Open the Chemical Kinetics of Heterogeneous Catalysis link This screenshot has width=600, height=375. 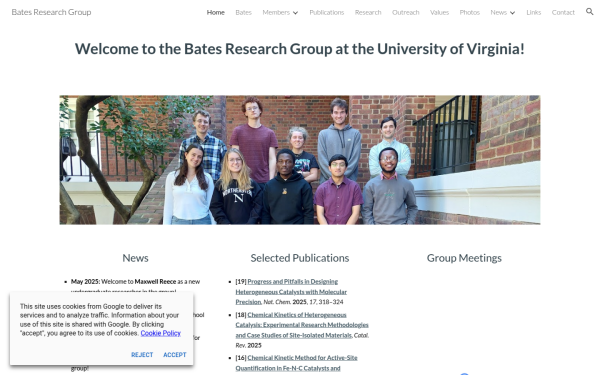302,325
